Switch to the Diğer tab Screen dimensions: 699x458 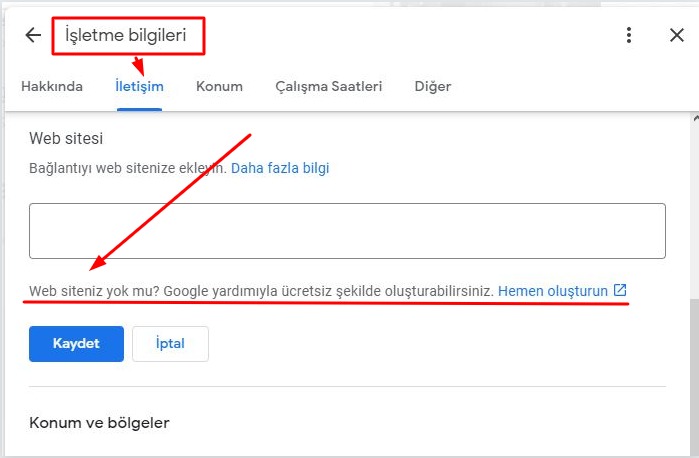432,86
